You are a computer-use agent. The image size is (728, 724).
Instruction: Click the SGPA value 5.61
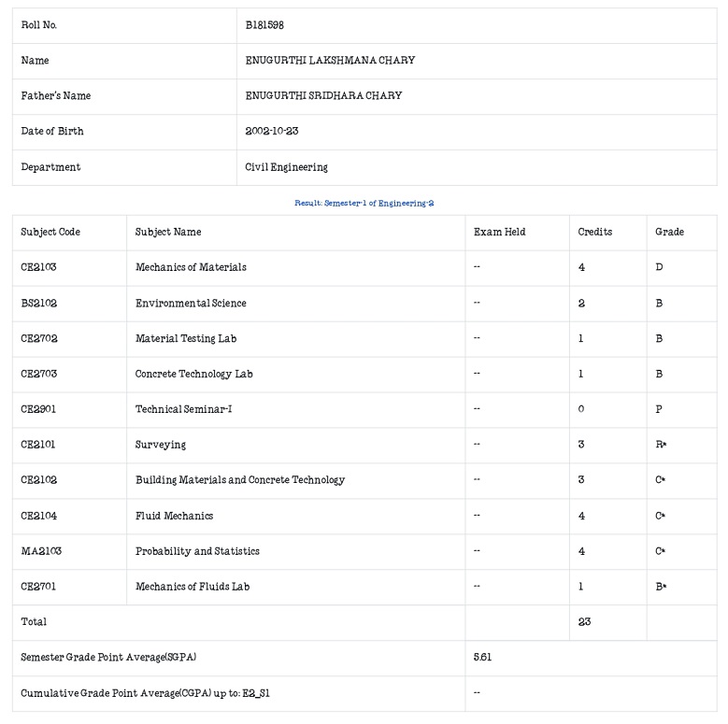(482, 657)
